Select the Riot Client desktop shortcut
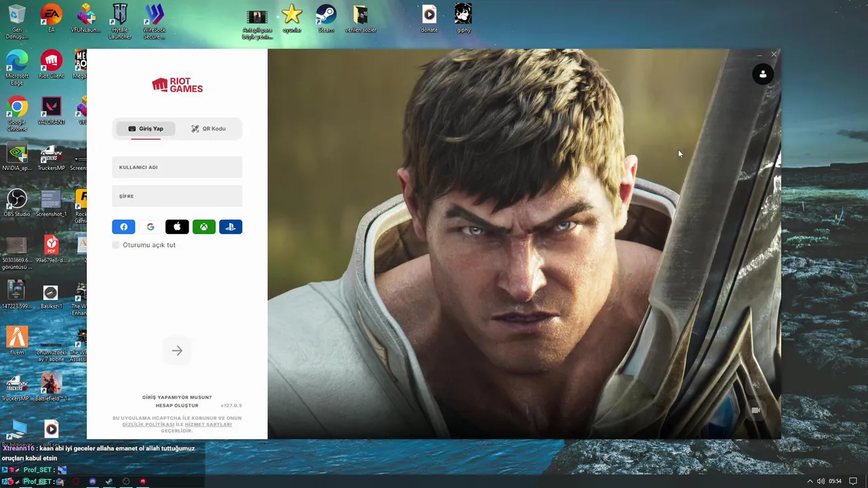The width and height of the screenshot is (868, 488). (x=52, y=64)
